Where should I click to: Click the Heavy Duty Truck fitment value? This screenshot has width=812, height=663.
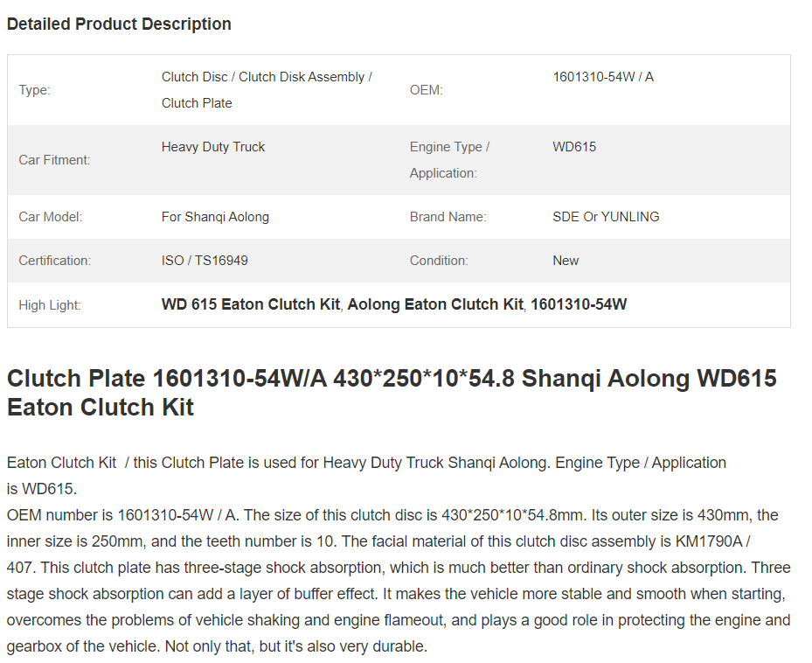(213, 147)
